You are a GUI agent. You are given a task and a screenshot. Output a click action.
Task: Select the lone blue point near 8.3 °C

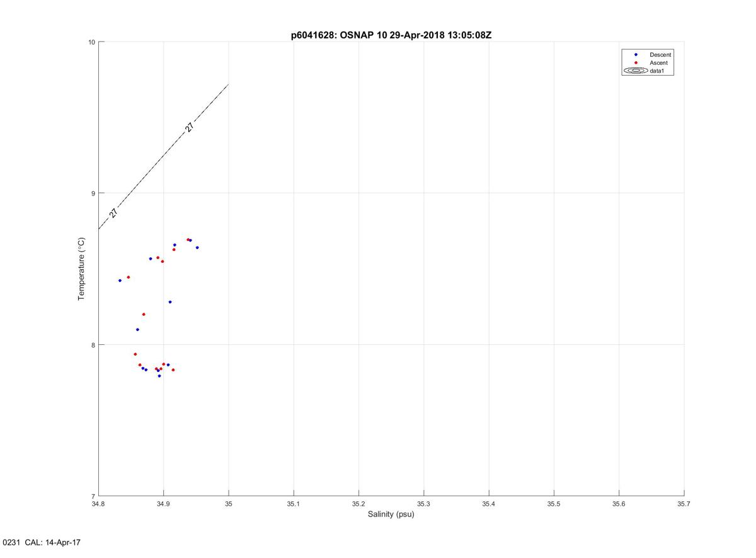(x=170, y=302)
